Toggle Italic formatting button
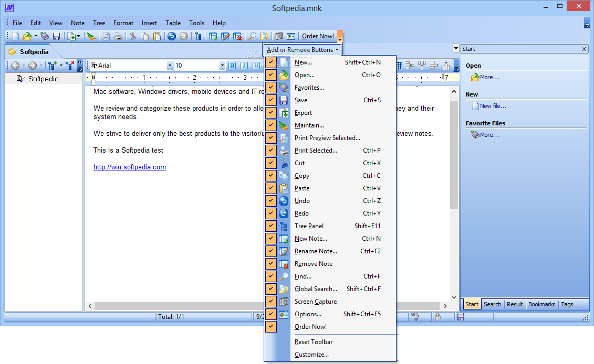This screenshot has width=594, height=364. click(244, 66)
